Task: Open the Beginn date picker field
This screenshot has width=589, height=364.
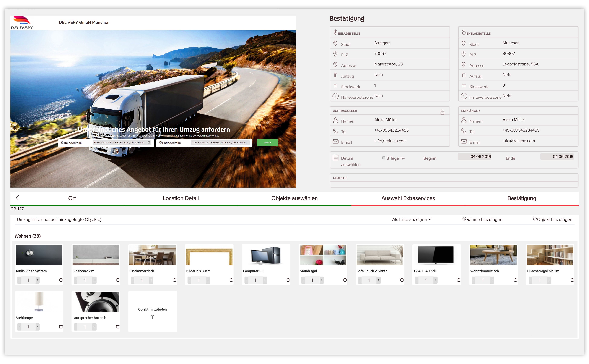Action: point(475,156)
